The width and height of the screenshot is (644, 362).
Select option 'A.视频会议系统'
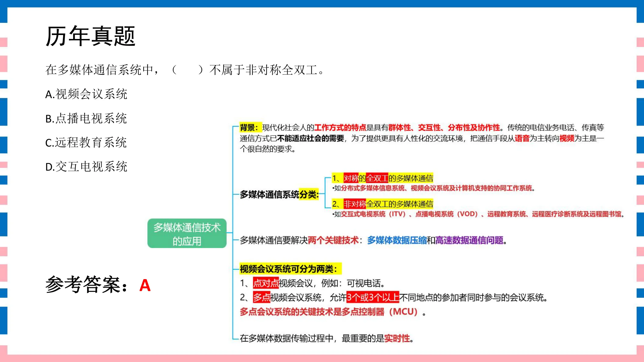click(x=86, y=94)
